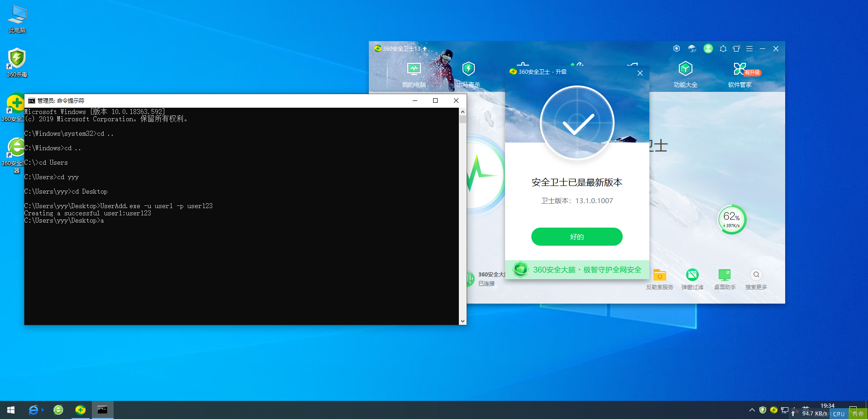868x419 pixels.
Task: Click the lightning shield icon in 360 title bar
Action: click(x=677, y=48)
